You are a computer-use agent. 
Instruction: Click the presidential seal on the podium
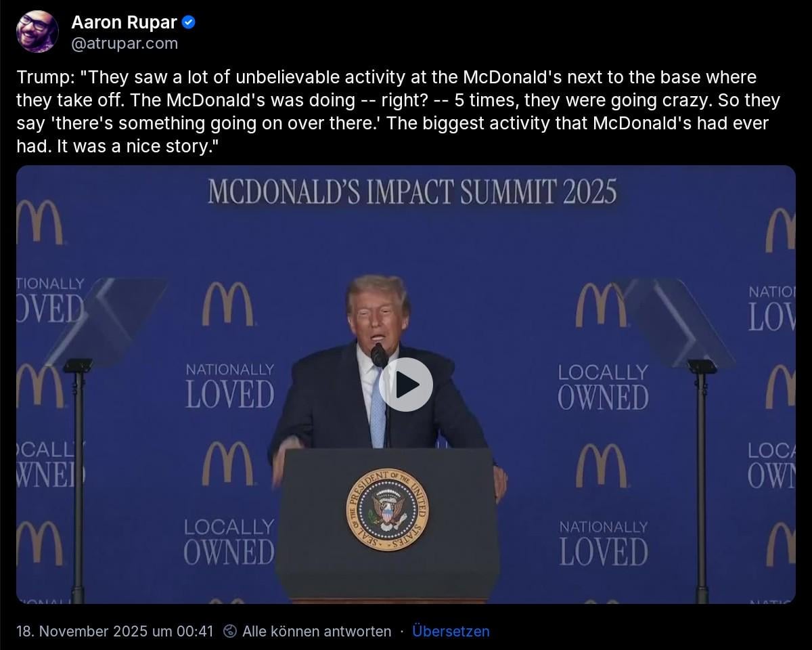(x=387, y=509)
